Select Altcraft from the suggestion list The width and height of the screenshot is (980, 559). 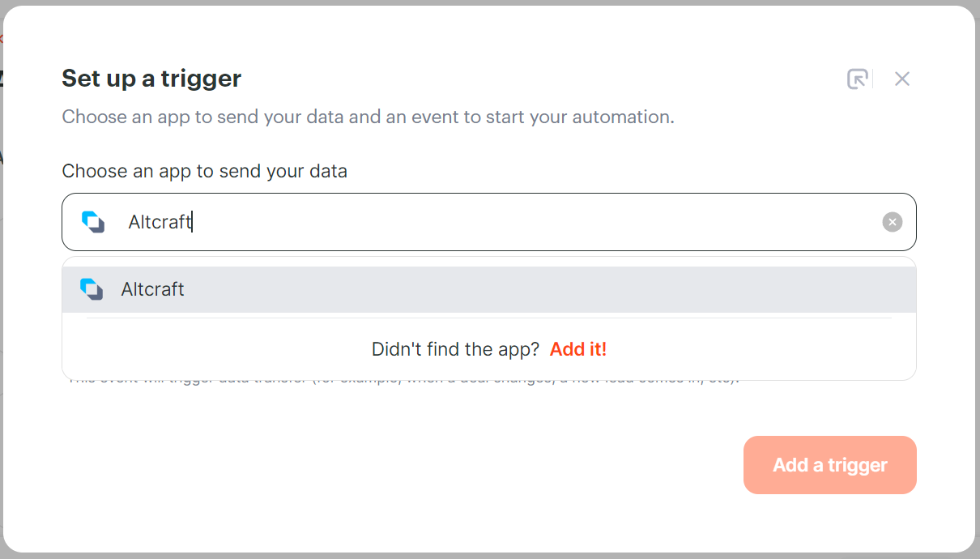point(489,289)
